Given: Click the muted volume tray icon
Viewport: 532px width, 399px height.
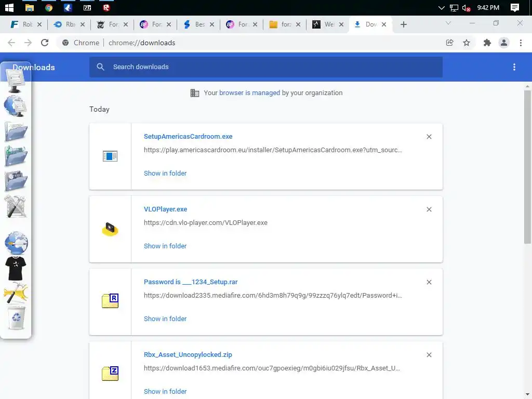Looking at the screenshot, I should (x=466, y=8).
